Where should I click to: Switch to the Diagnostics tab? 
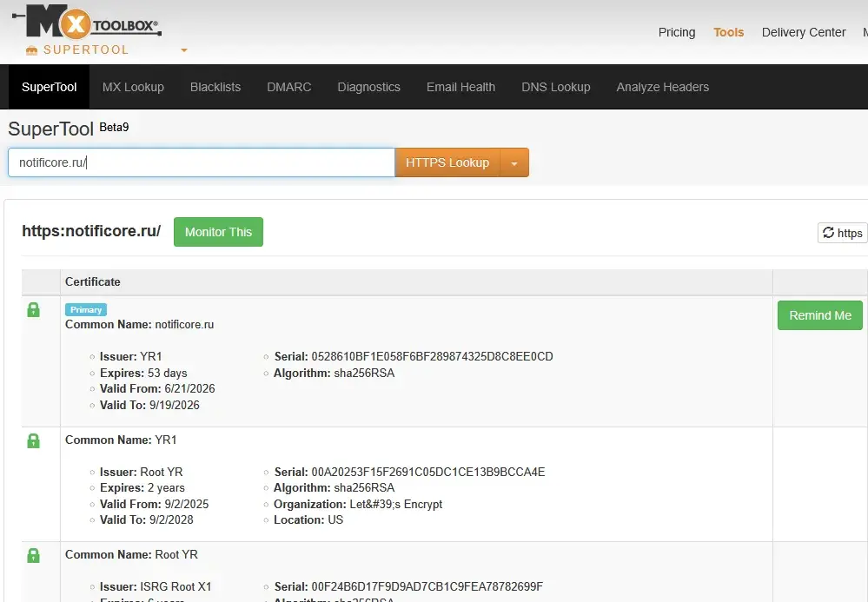click(x=368, y=87)
